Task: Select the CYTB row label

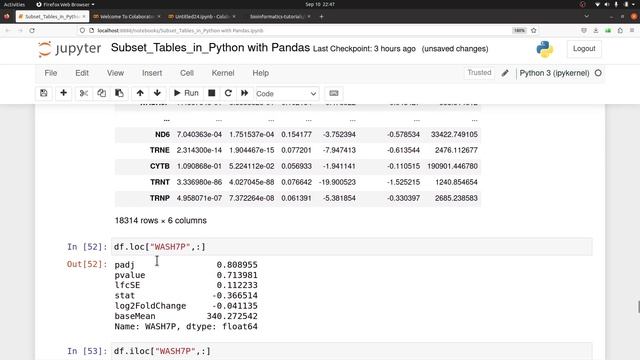Action: tap(160, 166)
